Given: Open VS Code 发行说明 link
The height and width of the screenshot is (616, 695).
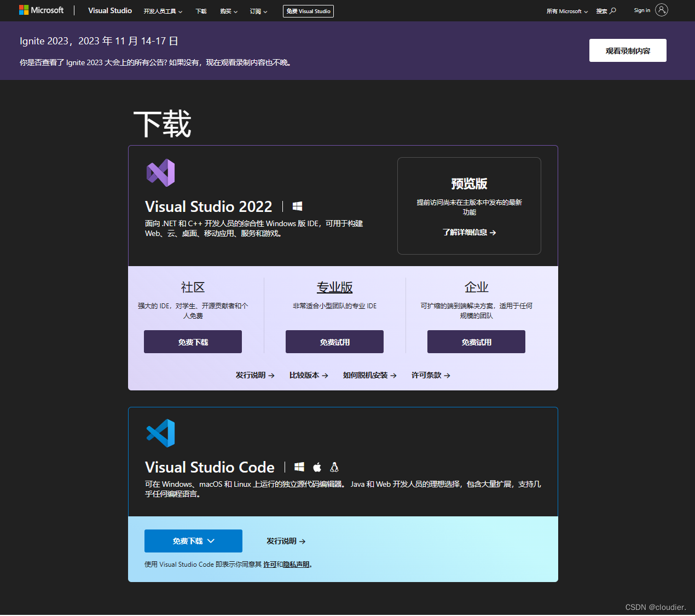Looking at the screenshot, I should (x=286, y=542).
